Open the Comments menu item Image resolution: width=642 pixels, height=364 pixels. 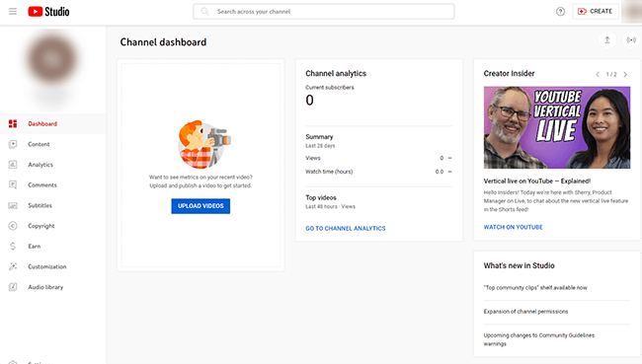[52, 184]
